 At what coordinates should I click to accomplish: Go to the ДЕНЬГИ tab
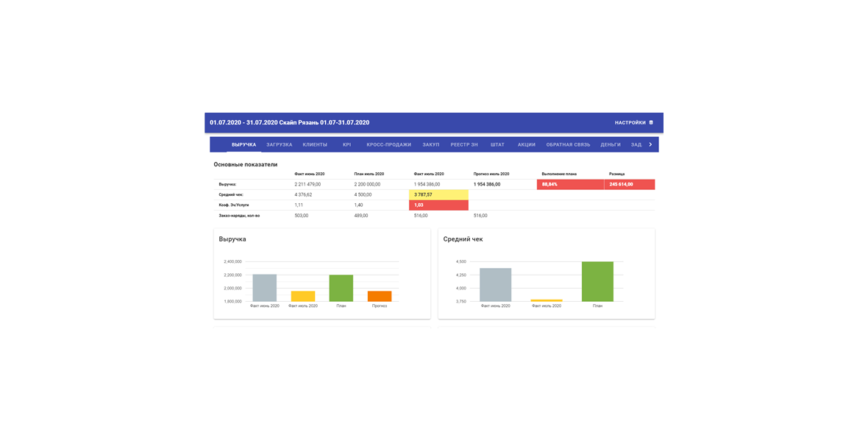[x=611, y=144]
